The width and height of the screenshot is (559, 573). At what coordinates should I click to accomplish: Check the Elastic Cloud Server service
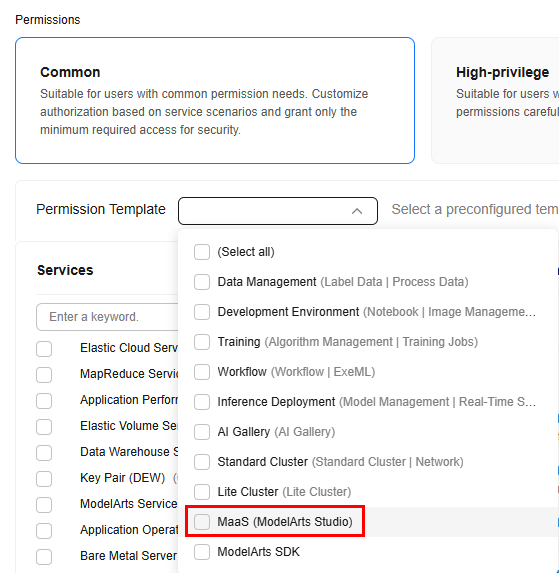coord(44,349)
